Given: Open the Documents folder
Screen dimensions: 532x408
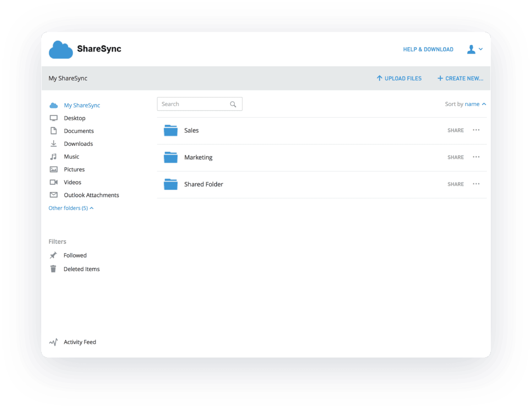Looking at the screenshot, I should click(79, 131).
